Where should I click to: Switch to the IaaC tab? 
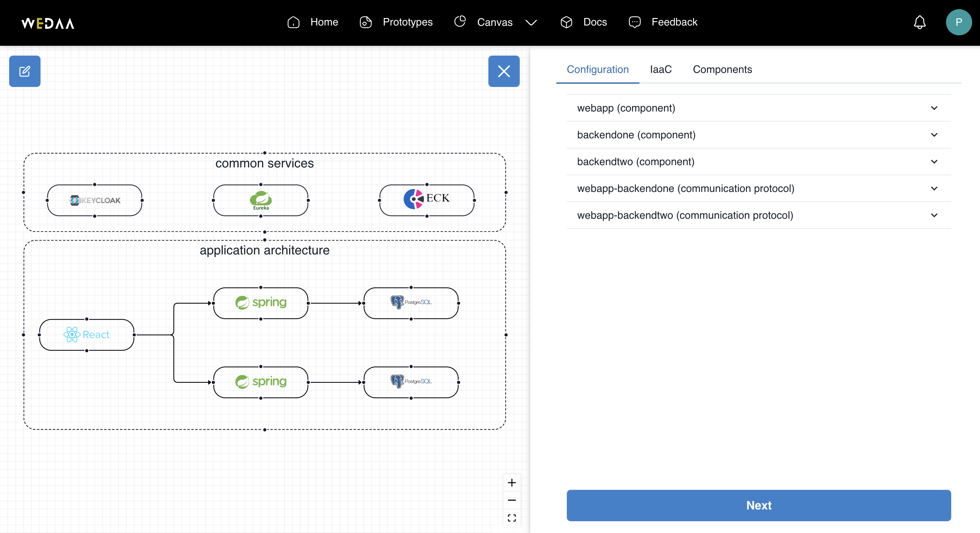(660, 70)
